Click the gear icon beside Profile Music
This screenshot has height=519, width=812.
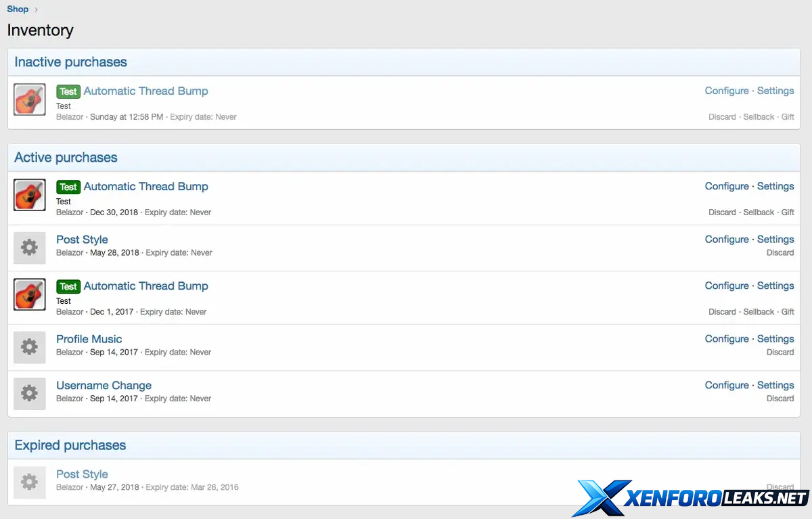30,348
